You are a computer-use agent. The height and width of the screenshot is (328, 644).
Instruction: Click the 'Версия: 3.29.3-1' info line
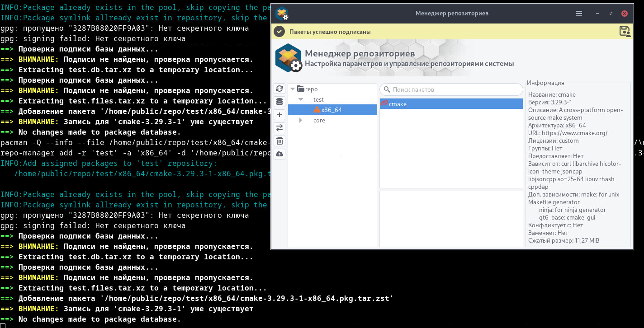551,102
